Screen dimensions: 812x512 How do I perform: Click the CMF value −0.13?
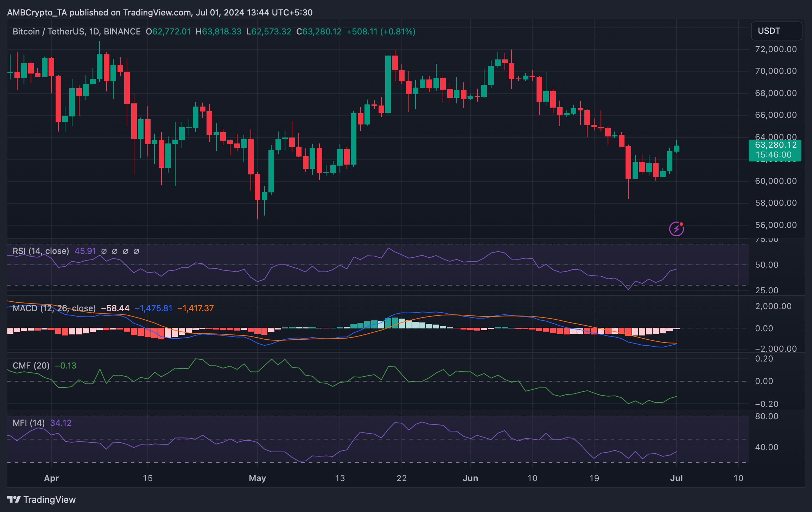[x=66, y=366]
